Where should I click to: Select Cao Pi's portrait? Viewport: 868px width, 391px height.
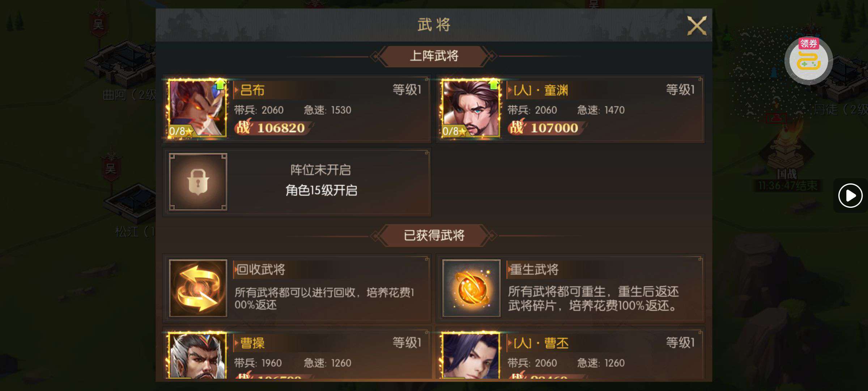click(x=471, y=356)
